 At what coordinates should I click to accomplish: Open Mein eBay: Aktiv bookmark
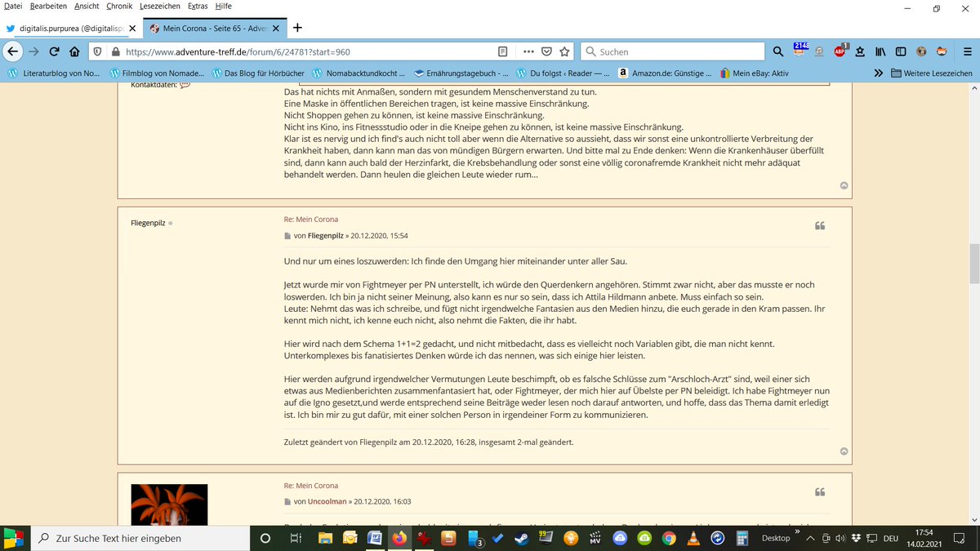(x=754, y=73)
